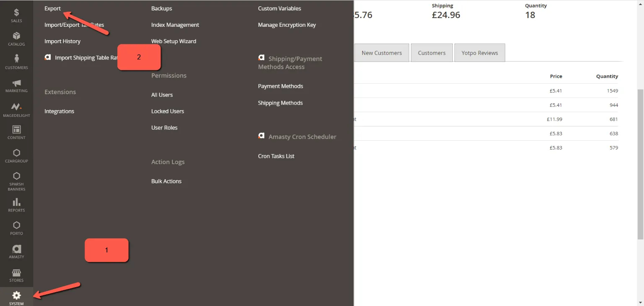The height and width of the screenshot is (306, 644).
Task: Open the Porto sidebar menu
Action: click(x=16, y=228)
